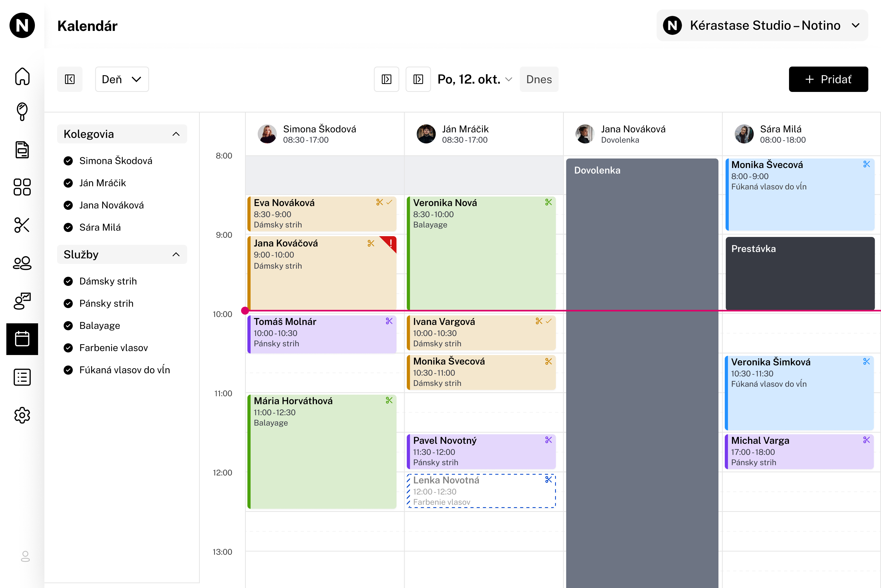Open the settings gear sidebar icon
881x588 pixels.
[22, 415]
